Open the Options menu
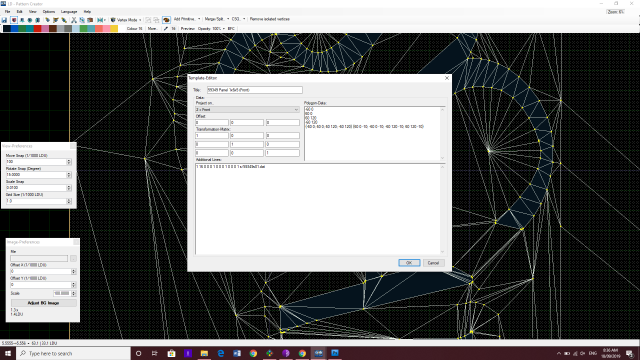640x360 pixels. click(x=49, y=11)
